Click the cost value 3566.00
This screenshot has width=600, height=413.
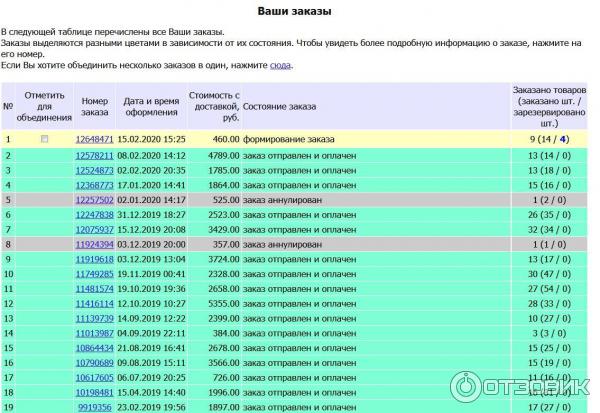[x=223, y=363]
